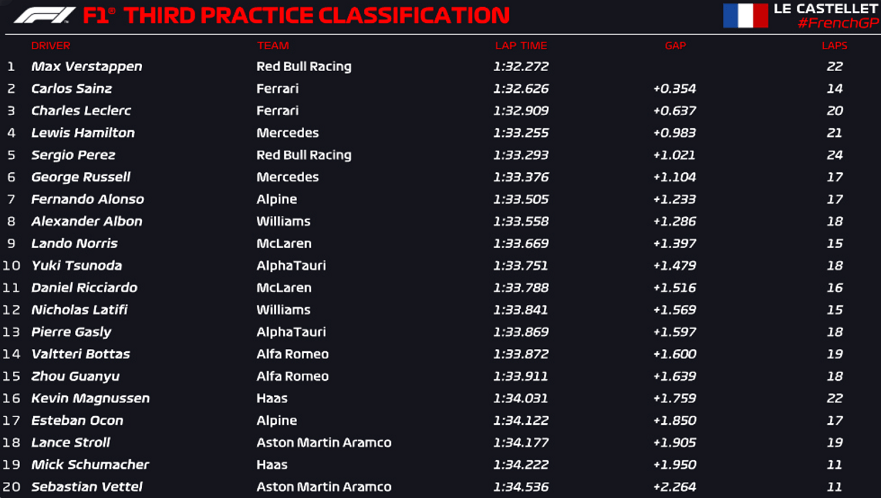This screenshot has height=498, width=881.
Task: Select Mick Schumacher driver name
Action: [x=90, y=465]
